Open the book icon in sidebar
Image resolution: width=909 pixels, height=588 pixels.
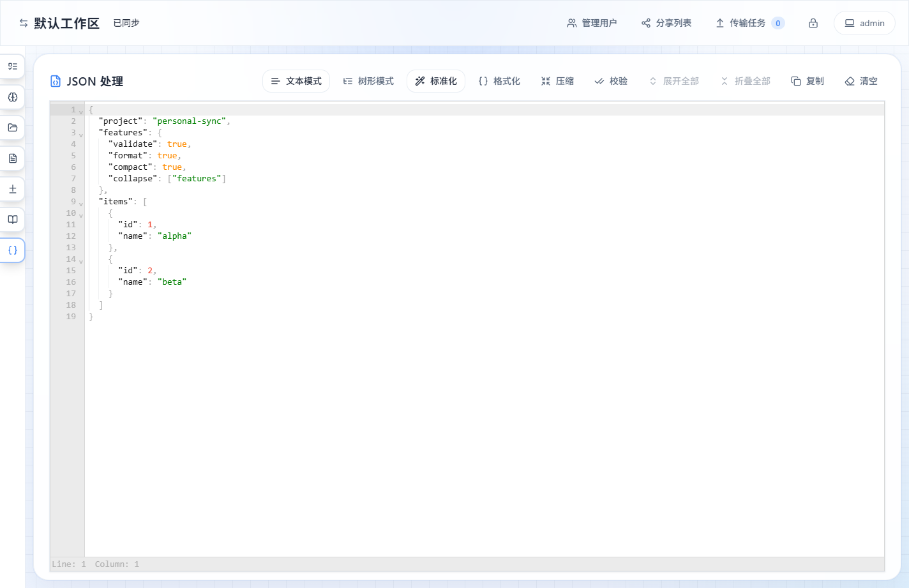click(x=12, y=220)
